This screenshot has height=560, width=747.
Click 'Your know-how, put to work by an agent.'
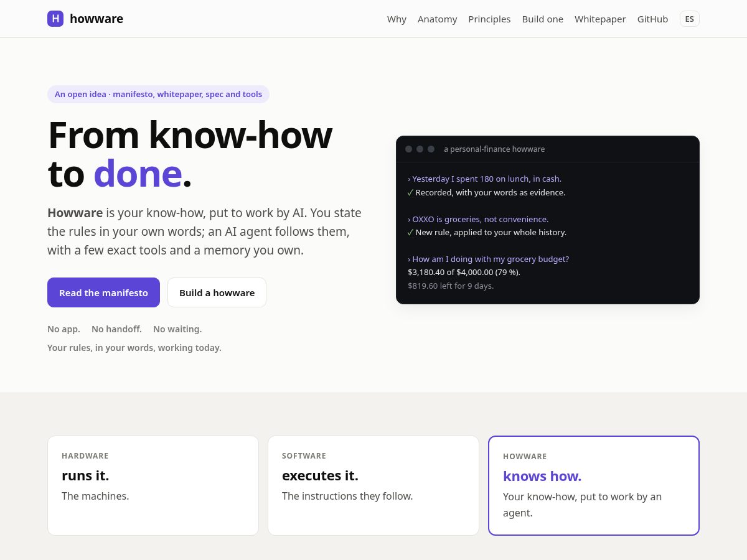click(582, 505)
